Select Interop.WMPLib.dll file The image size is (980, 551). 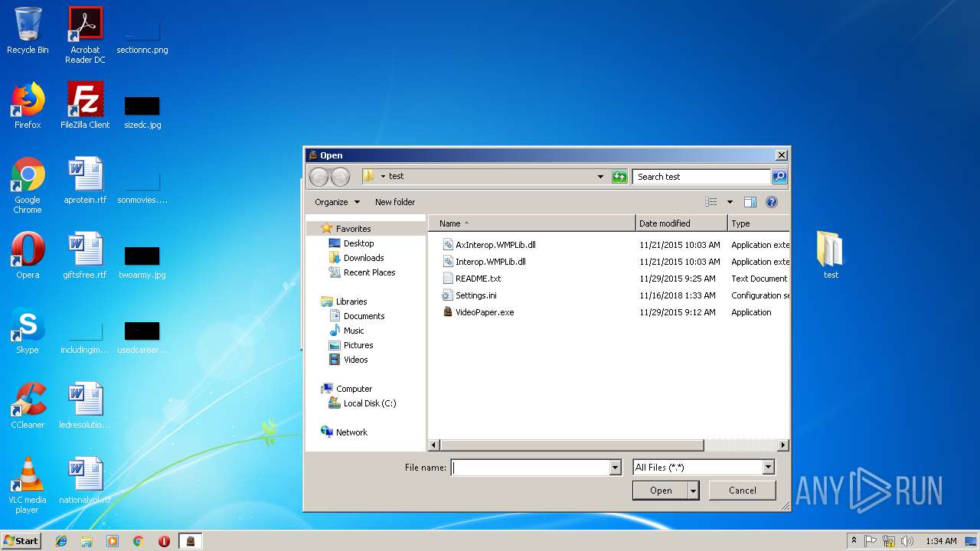tap(490, 262)
